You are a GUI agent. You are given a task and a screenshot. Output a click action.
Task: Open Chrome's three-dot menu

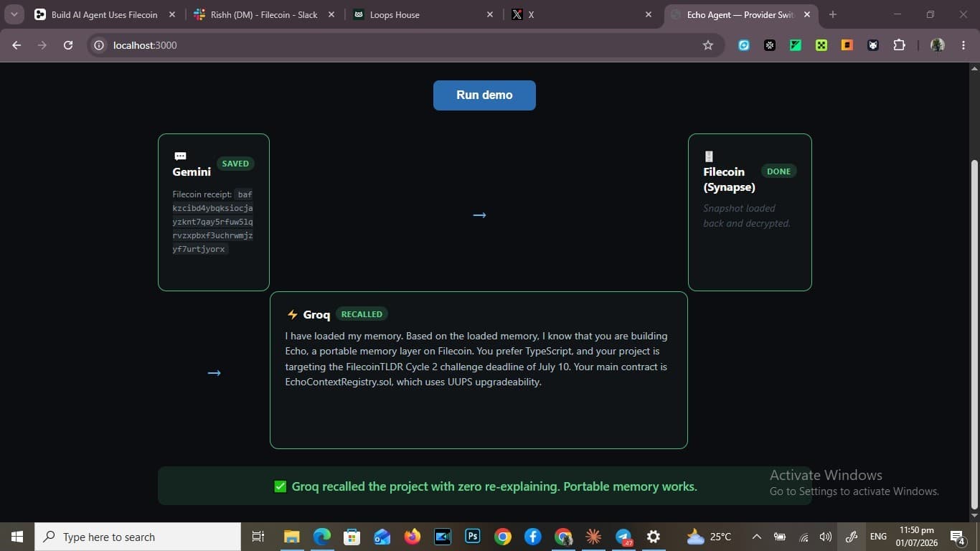click(x=962, y=45)
